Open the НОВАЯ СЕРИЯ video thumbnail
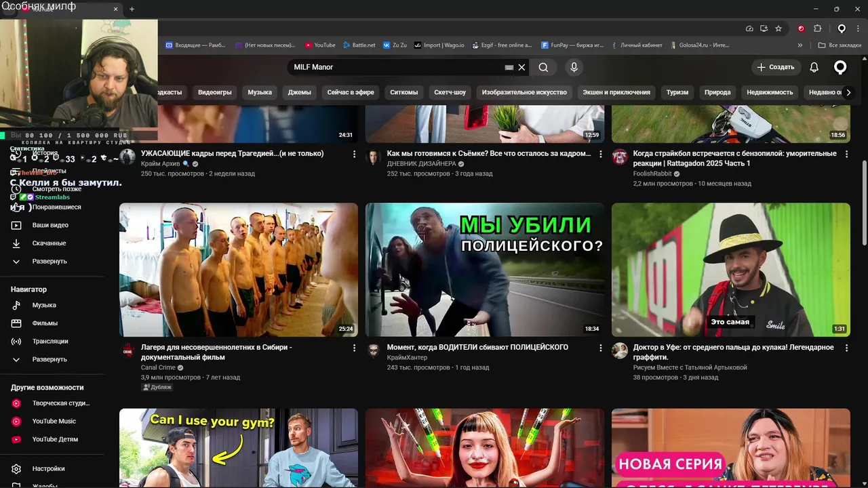The height and width of the screenshot is (488, 868). (x=731, y=448)
